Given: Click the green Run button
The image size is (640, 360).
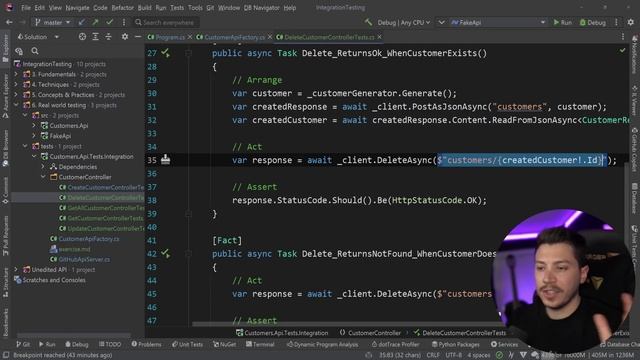Looking at the screenshot, I should point(562,22).
